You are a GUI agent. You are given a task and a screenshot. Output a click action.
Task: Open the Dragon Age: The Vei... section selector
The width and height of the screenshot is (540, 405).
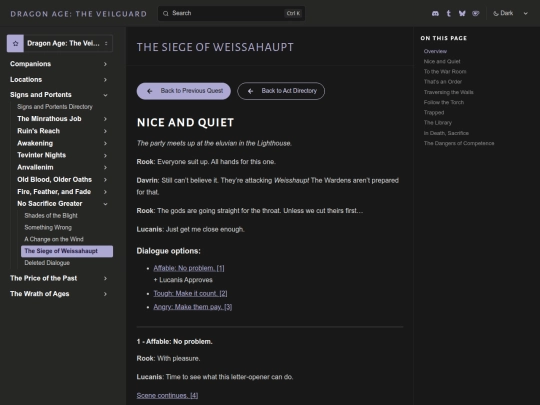(60, 43)
